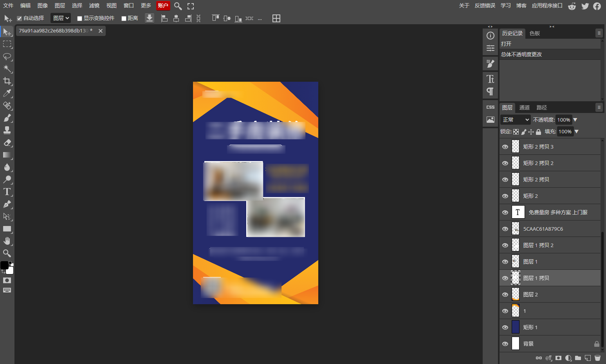Click the red 账户 button
Image resolution: width=606 pixels, height=364 pixels.
[163, 5]
